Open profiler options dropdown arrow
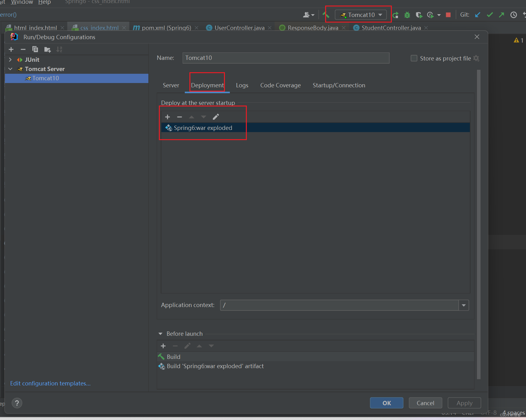 [439, 15]
